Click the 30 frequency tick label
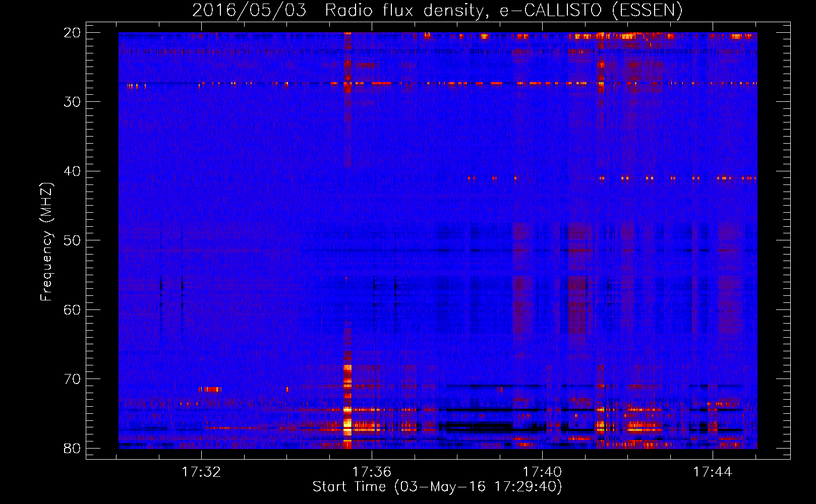816x504 pixels. point(73,102)
